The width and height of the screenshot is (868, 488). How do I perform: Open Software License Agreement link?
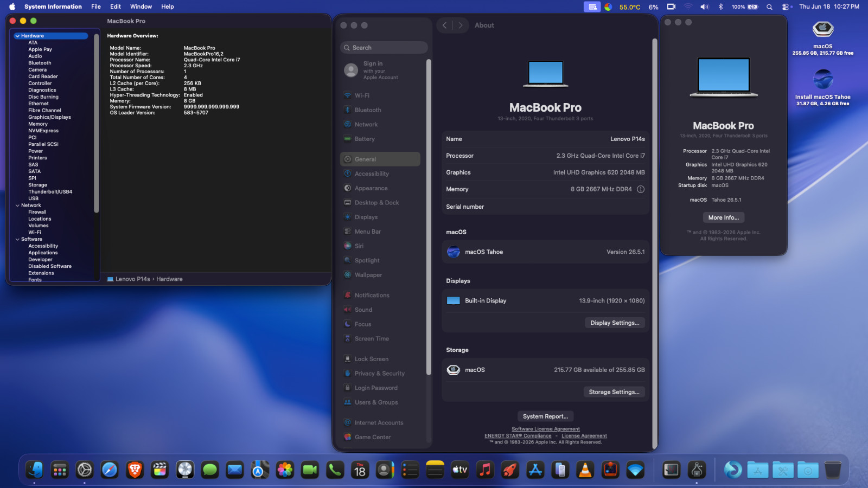click(x=546, y=429)
